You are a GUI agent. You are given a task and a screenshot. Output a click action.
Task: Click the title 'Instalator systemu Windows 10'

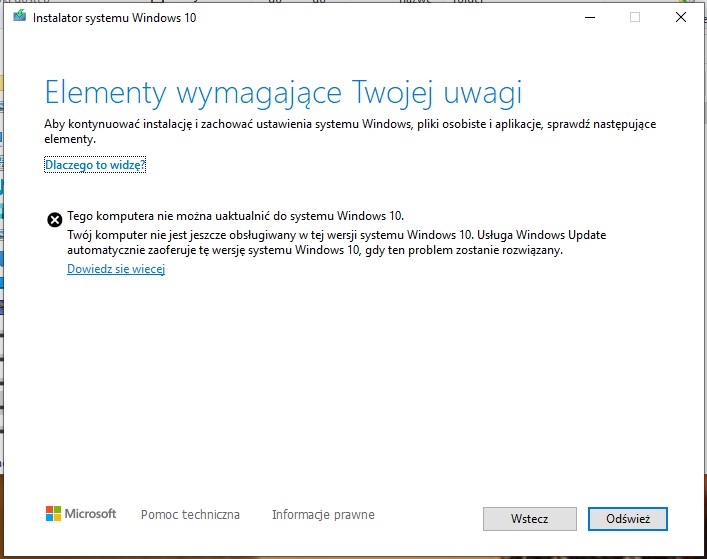tap(115, 18)
